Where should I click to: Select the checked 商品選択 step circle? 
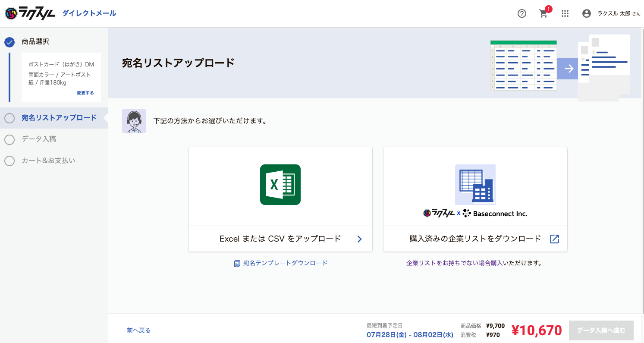9,42
